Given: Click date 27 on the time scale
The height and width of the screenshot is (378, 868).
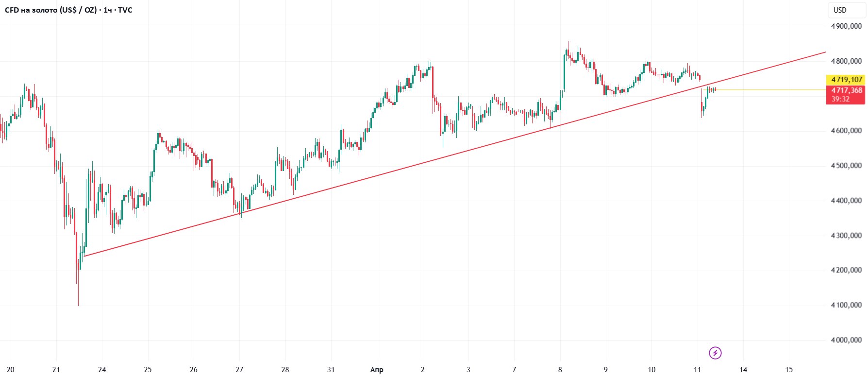Looking at the screenshot, I should click(x=239, y=370).
